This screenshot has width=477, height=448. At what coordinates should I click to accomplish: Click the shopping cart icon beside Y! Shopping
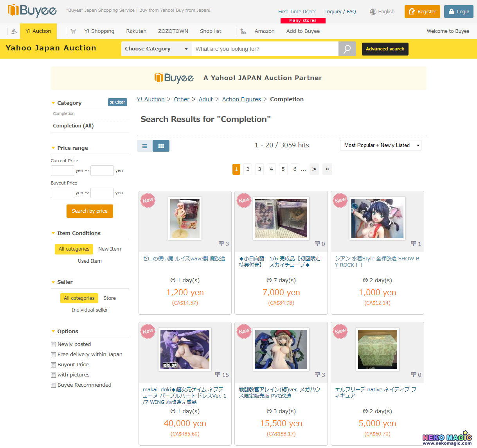click(x=73, y=31)
